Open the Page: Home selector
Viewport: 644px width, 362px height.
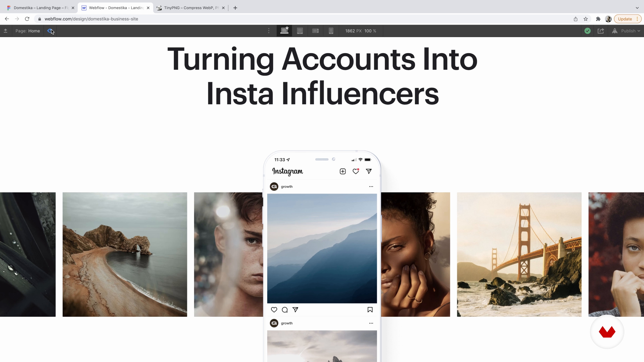[x=28, y=31]
